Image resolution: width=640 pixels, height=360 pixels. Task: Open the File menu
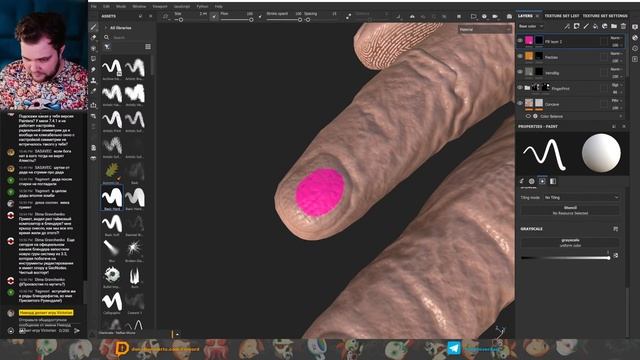(93, 7)
